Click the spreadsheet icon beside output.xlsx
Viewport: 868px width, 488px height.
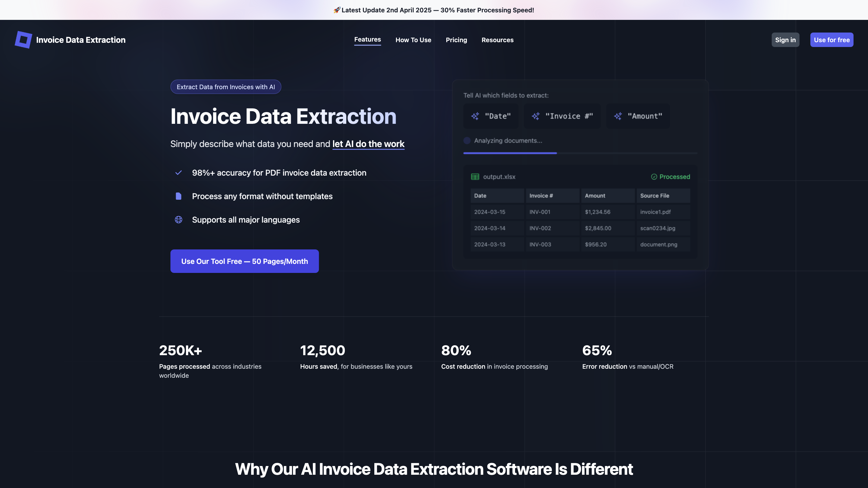475,176
